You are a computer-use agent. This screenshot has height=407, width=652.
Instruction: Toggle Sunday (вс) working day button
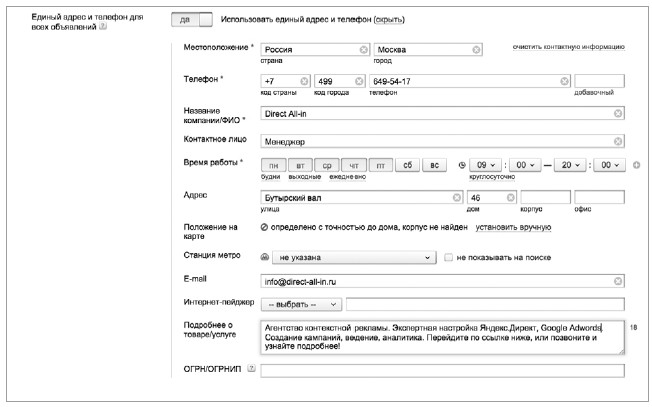[435, 165]
